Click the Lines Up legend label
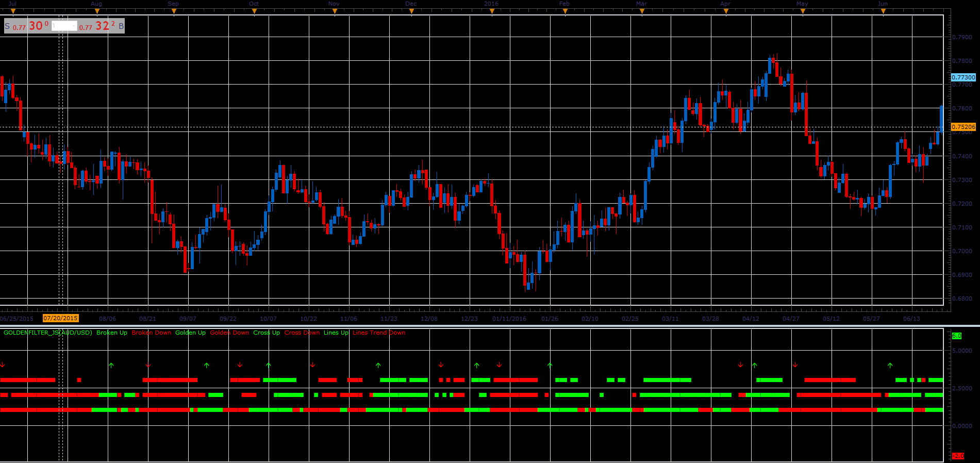Viewport: 980px width, 463px height. click(x=336, y=333)
